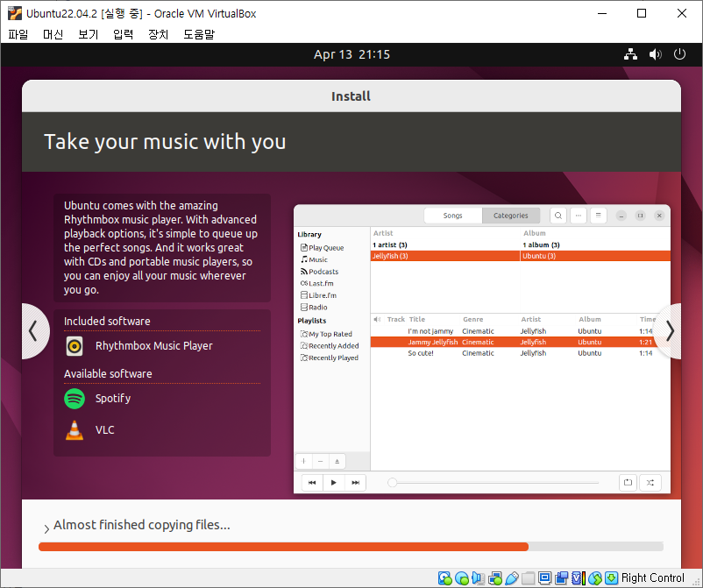Select the Jellyfish (3) artist row
Image resolution: width=703 pixels, height=588 pixels.
pos(444,256)
